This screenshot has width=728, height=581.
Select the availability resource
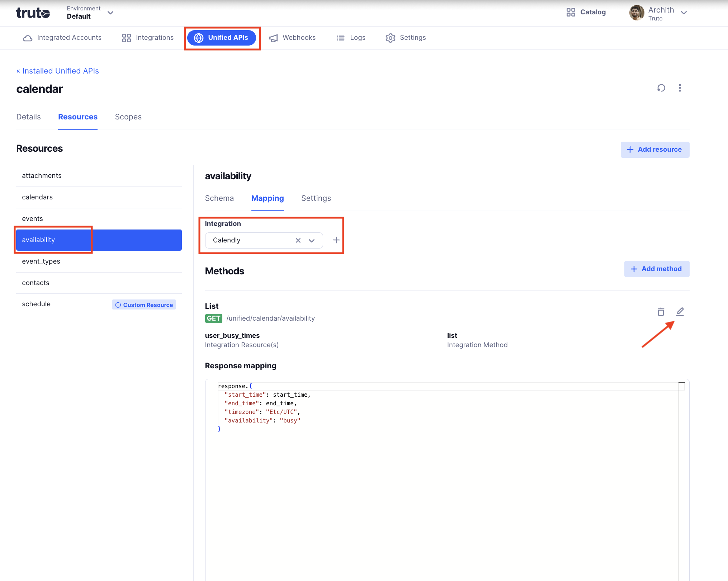38,240
